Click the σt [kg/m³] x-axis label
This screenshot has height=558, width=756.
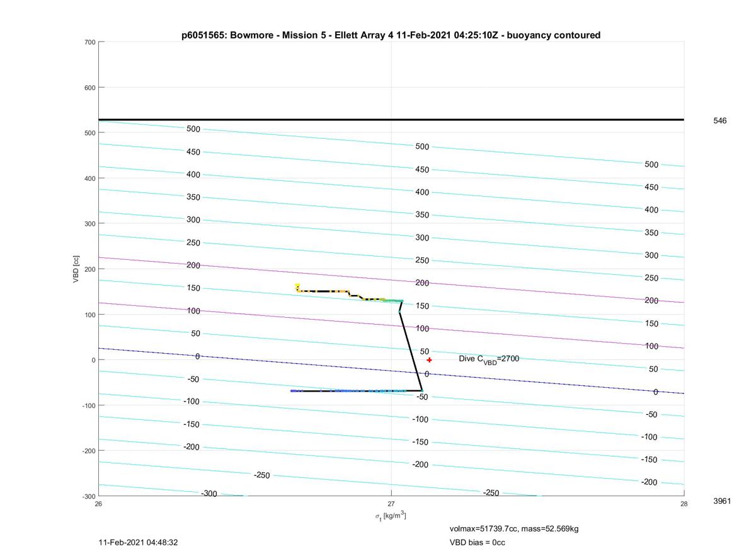pyautogui.click(x=391, y=516)
